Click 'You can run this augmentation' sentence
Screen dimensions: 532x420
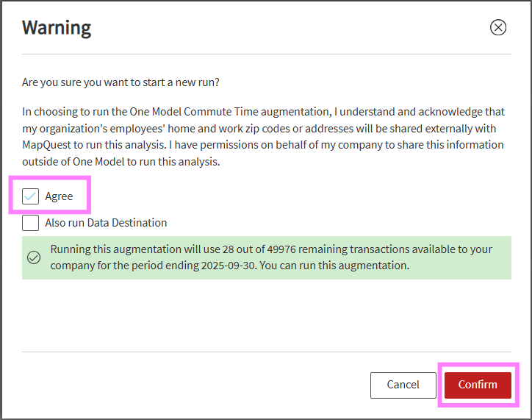pos(334,266)
